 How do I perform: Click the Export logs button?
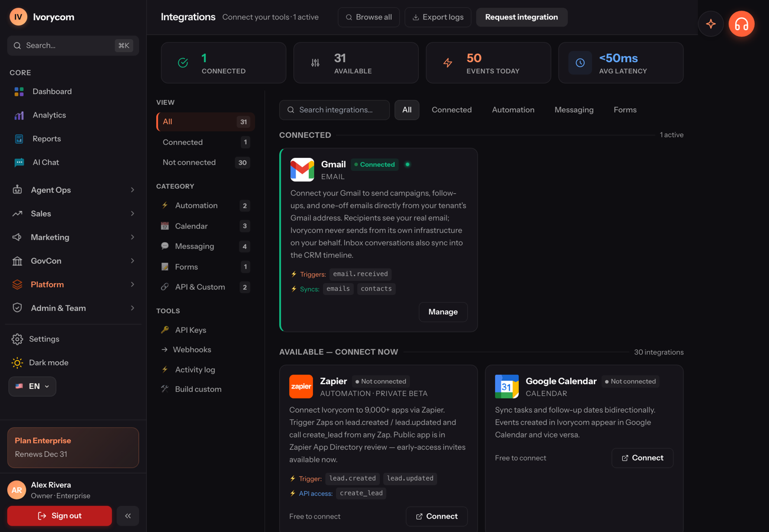tap(438, 17)
